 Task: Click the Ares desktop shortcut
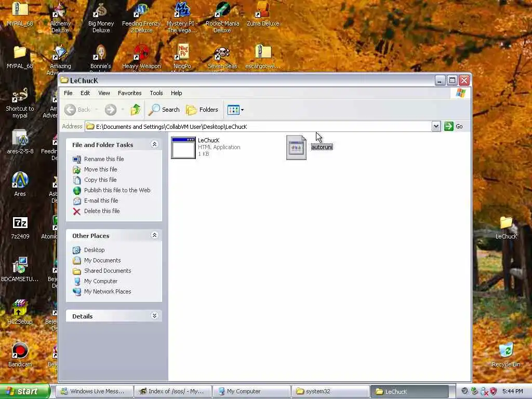20,184
